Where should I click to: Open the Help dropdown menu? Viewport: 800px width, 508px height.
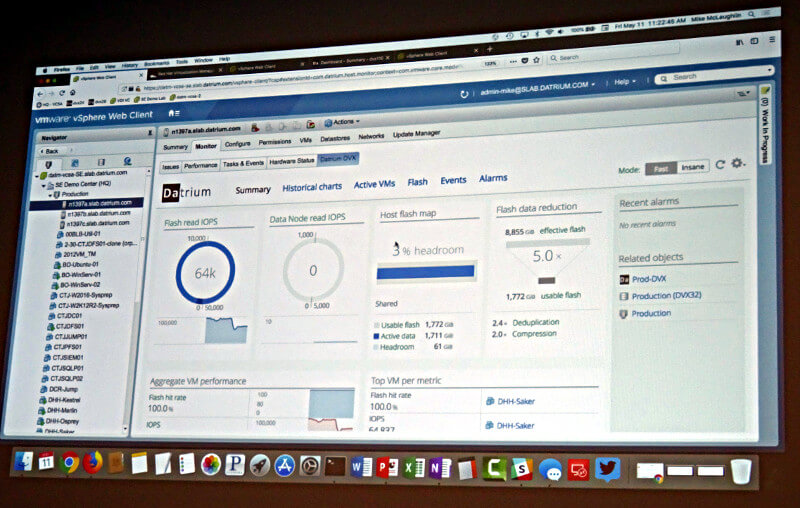pyautogui.click(x=624, y=82)
